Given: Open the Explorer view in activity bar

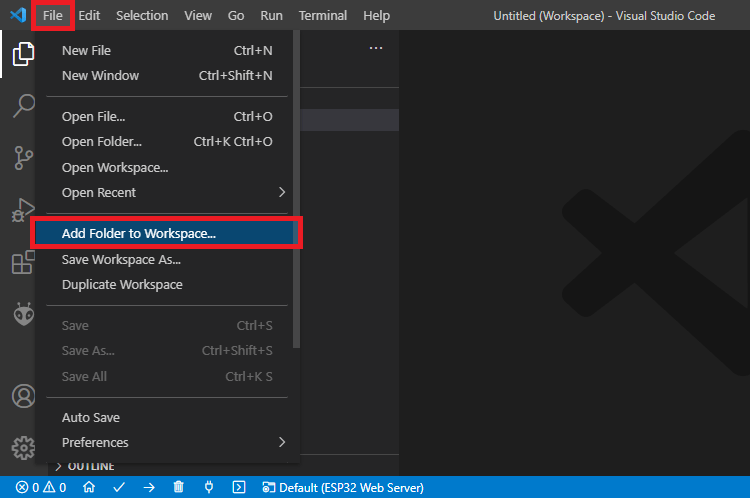Looking at the screenshot, I should coord(22,54).
